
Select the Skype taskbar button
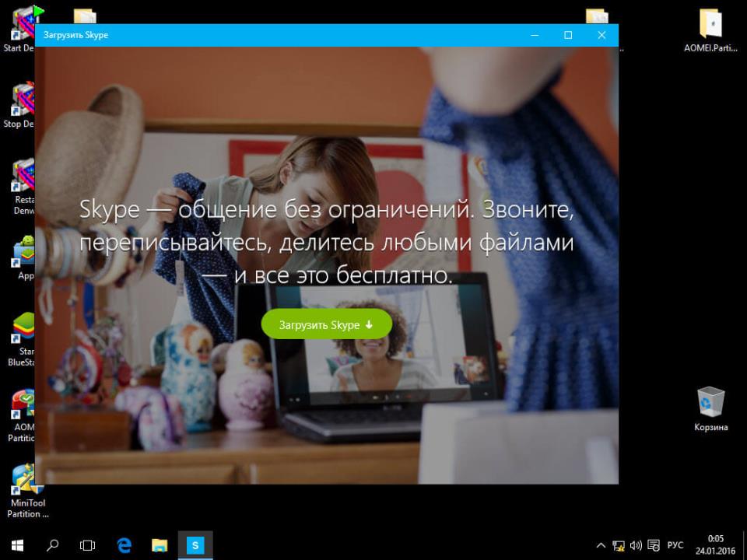(195, 545)
